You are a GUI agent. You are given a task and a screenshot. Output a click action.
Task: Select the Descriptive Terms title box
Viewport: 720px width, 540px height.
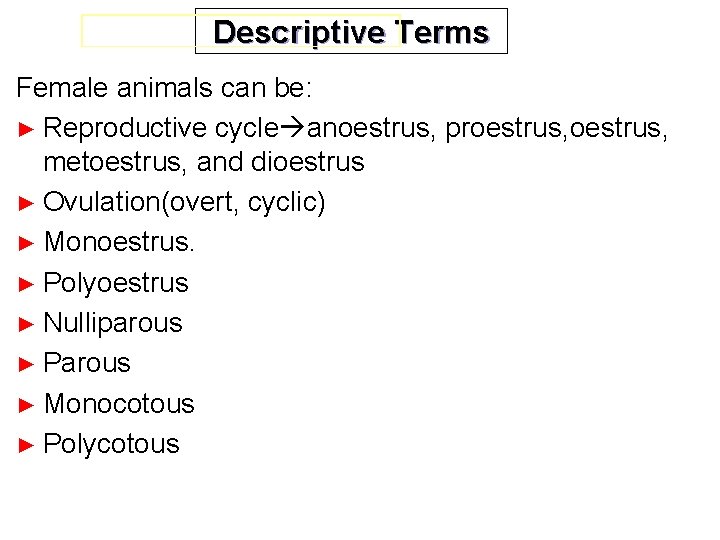point(351,31)
